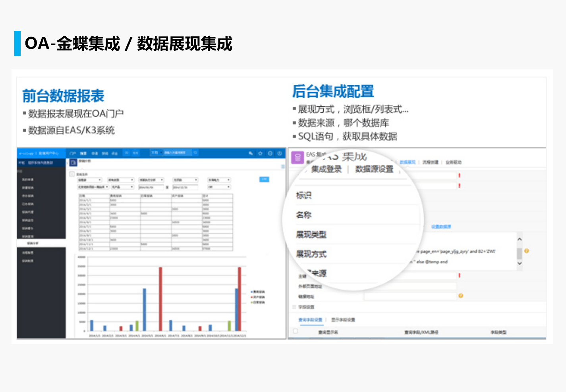
Task: Toggle the checkbox above the filter dropdowns
Action: 72,174
